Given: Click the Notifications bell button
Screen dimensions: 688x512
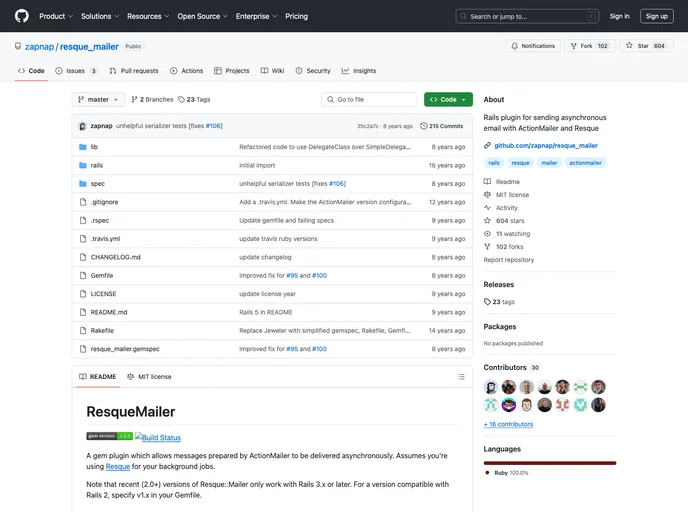Looking at the screenshot, I should click(x=533, y=46).
